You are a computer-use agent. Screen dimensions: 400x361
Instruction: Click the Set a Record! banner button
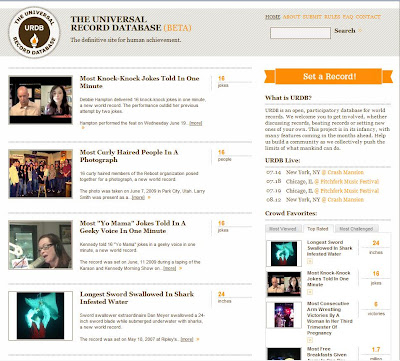click(329, 76)
